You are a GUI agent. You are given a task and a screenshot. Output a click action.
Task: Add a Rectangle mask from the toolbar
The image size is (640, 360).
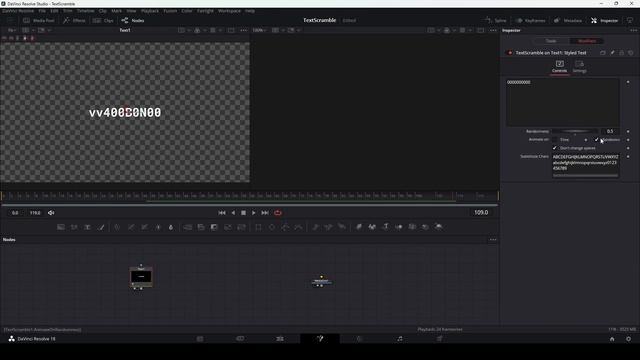[x=258, y=227]
